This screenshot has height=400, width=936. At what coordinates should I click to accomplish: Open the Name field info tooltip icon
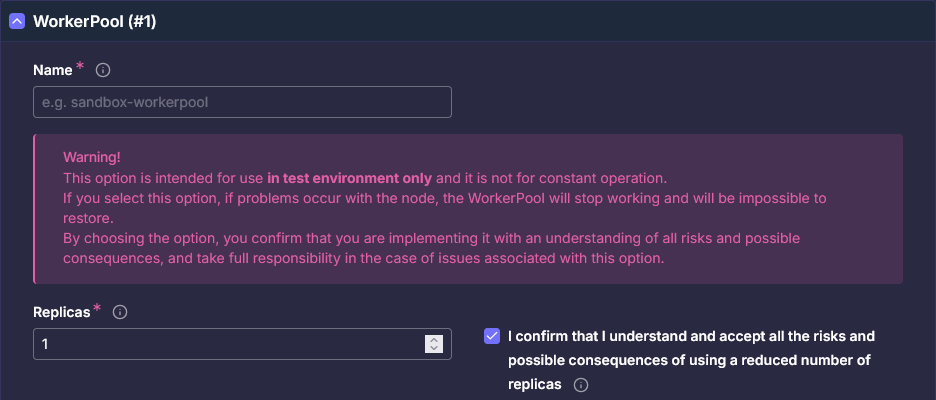pos(102,71)
